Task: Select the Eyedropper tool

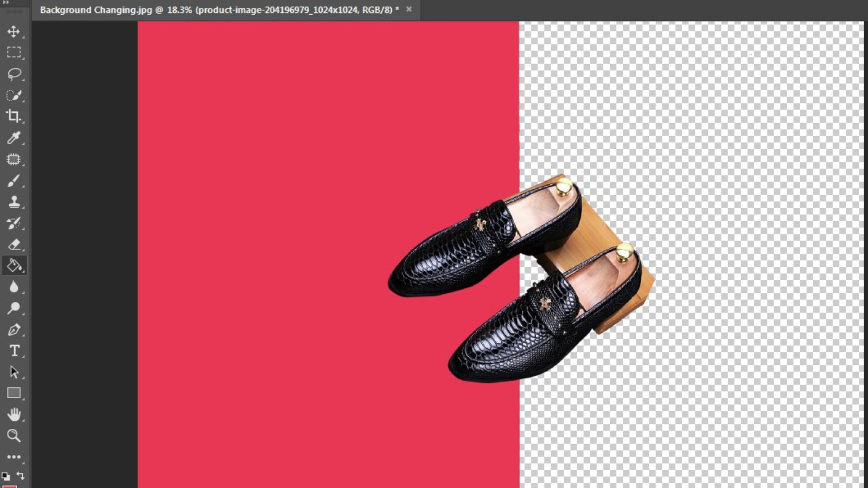Action: click(x=14, y=138)
